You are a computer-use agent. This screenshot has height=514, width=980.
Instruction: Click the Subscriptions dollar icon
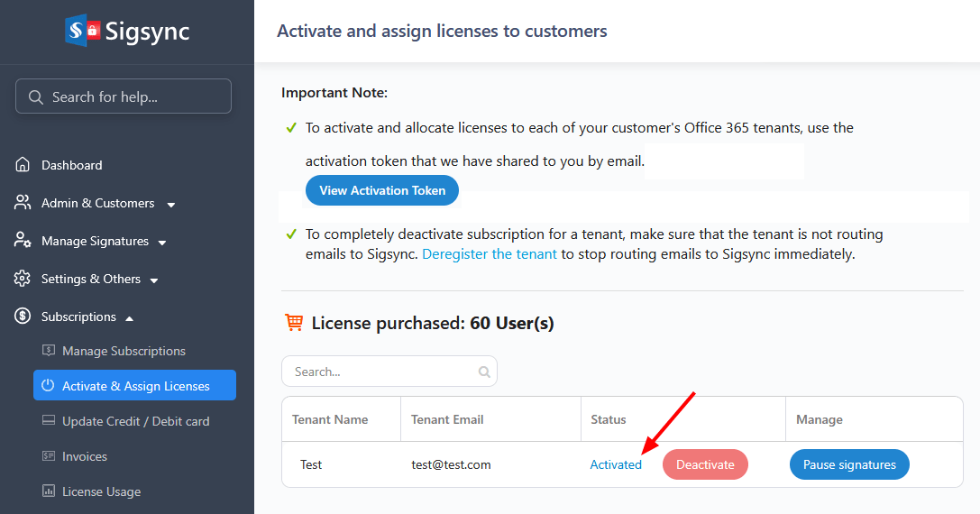click(23, 317)
